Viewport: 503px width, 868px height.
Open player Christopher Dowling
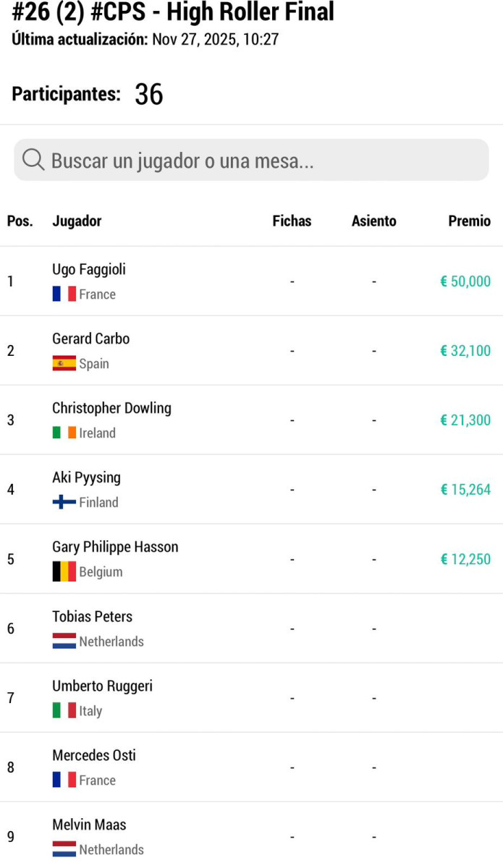click(111, 408)
